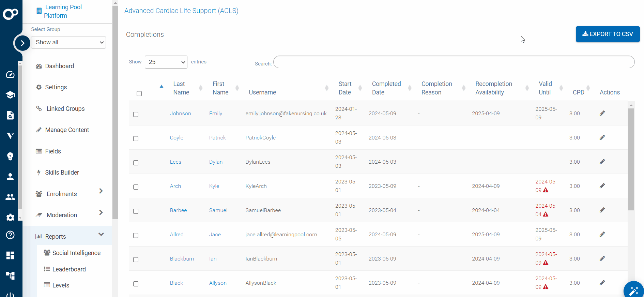Select the Johnson row checkbox

click(136, 114)
